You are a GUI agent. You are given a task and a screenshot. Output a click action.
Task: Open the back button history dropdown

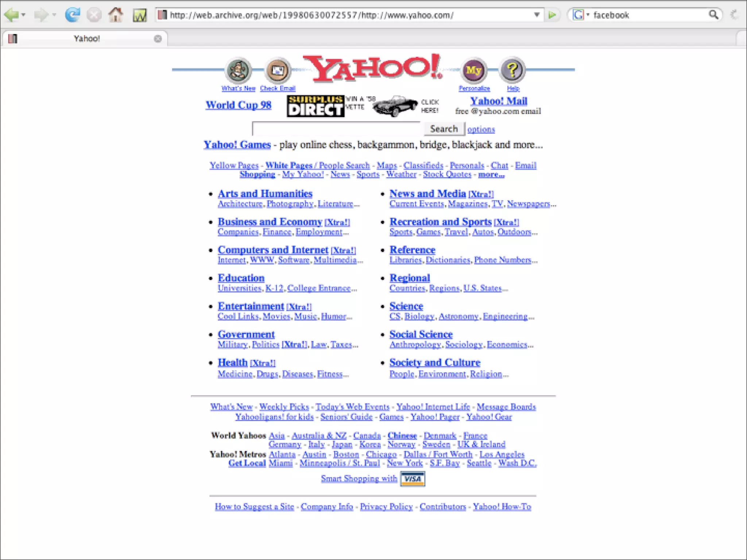[24, 15]
